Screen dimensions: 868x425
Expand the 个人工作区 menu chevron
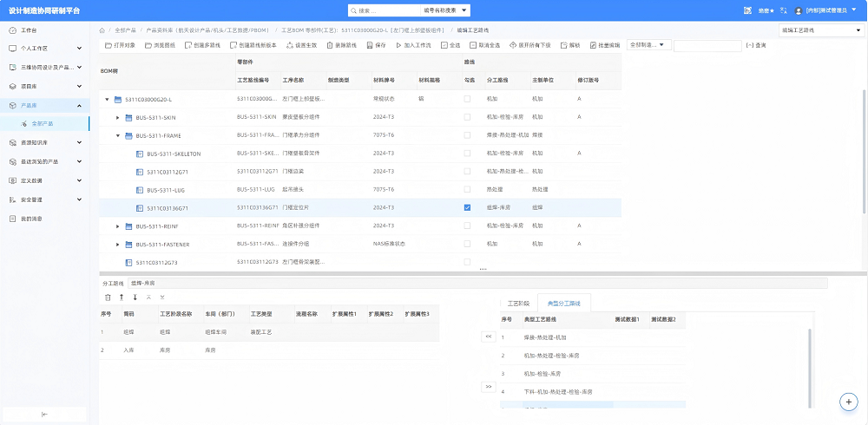[79, 49]
